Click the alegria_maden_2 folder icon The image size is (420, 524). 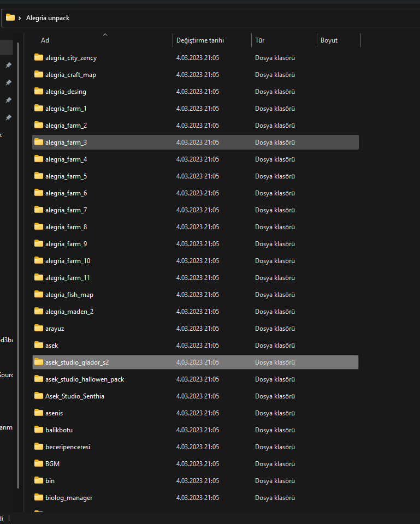[39, 312]
